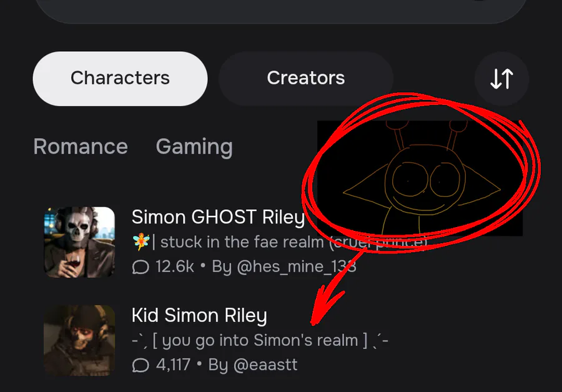Screen dimensions: 562x392
Task: Click the fairy emoji in Ghost description
Action: tap(141, 242)
